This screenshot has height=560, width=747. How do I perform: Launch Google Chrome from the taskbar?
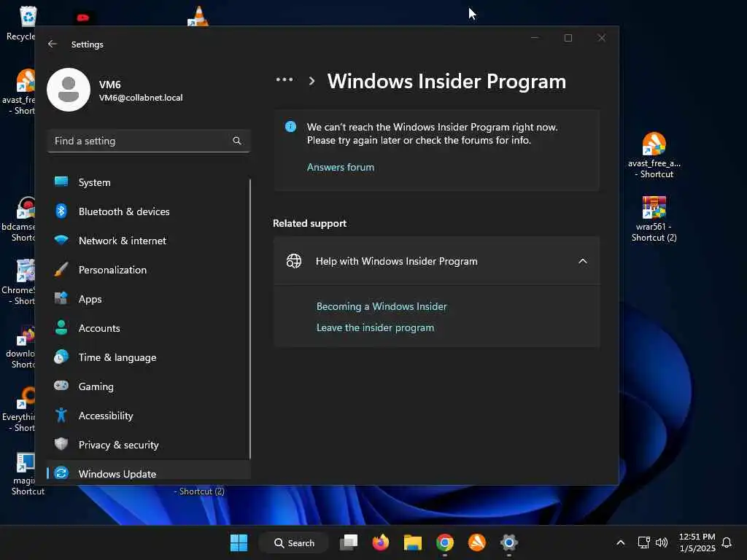point(444,542)
